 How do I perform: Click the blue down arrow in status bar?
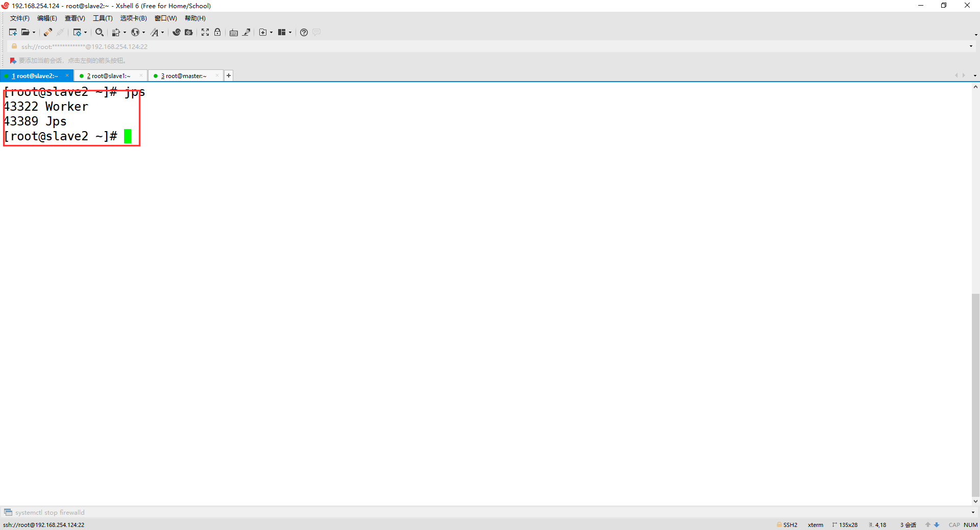point(937,524)
